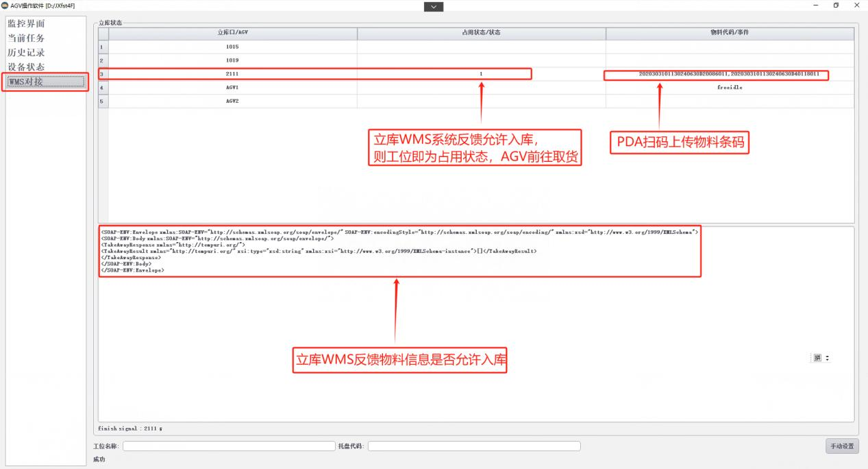
Task: Open the 设备状态 sidebar item
Action: point(26,67)
